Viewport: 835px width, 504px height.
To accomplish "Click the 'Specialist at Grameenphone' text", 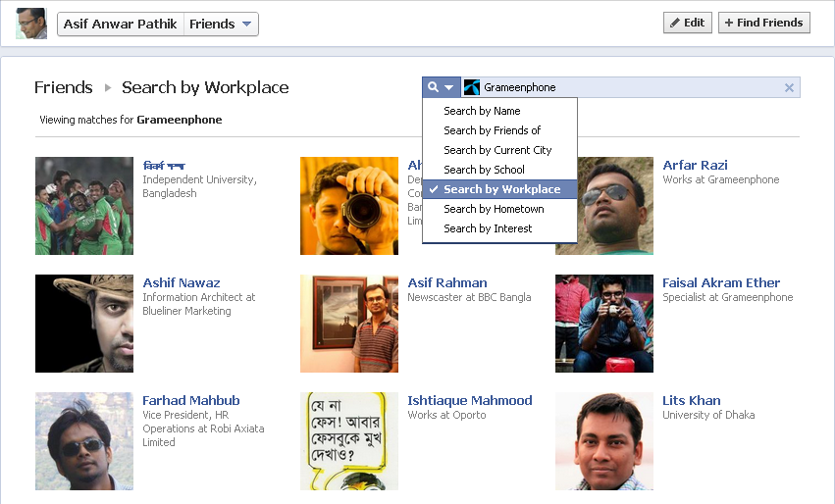I will point(728,297).
